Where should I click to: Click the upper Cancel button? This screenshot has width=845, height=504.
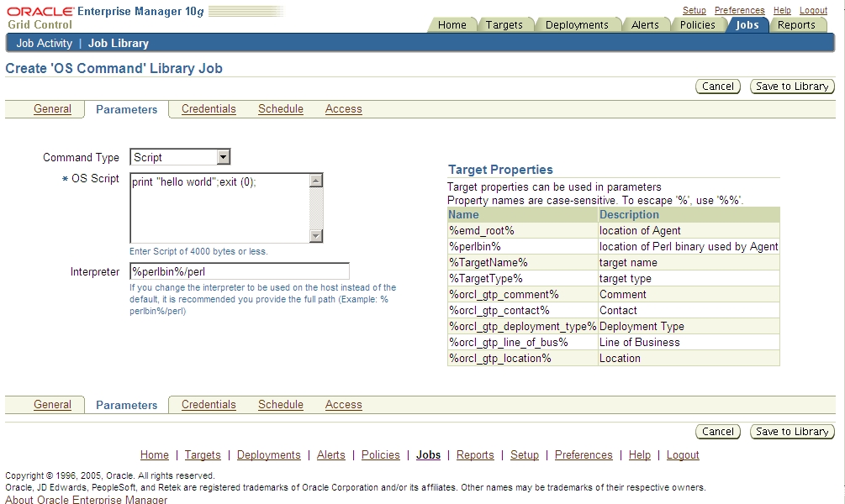click(x=718, y=87)
